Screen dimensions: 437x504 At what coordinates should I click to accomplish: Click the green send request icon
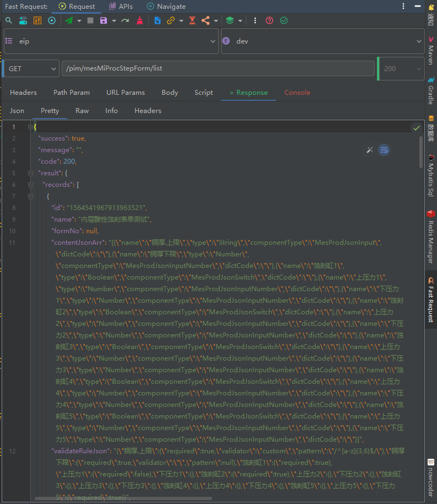pyautogui.click(x=69, y=20)
